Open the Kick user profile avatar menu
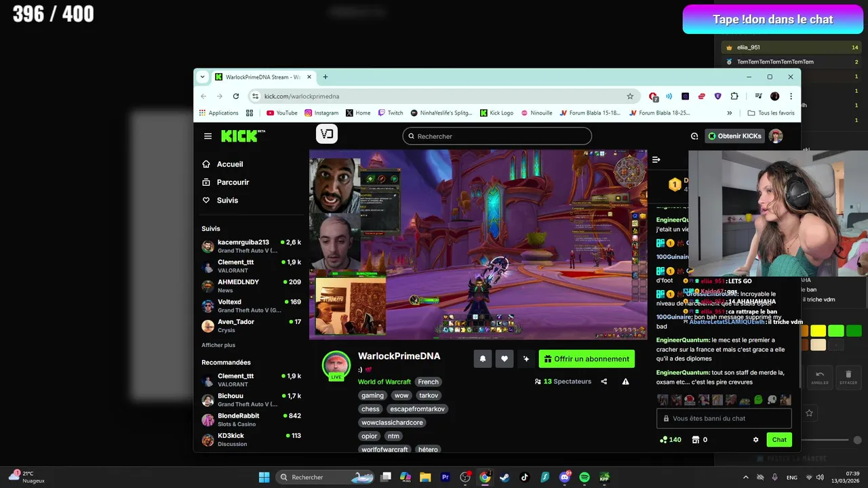Screen dimensions: 868x488 pyautogui.click(x=776, y=136)
